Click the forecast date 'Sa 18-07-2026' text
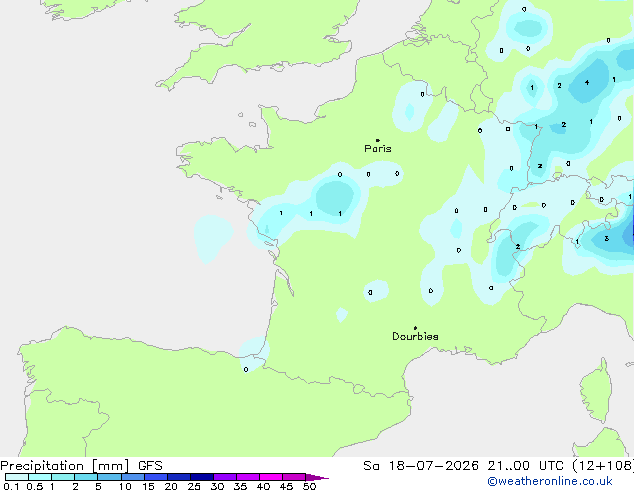This screenshot has height=490, width=634. [x=421, y=466]
